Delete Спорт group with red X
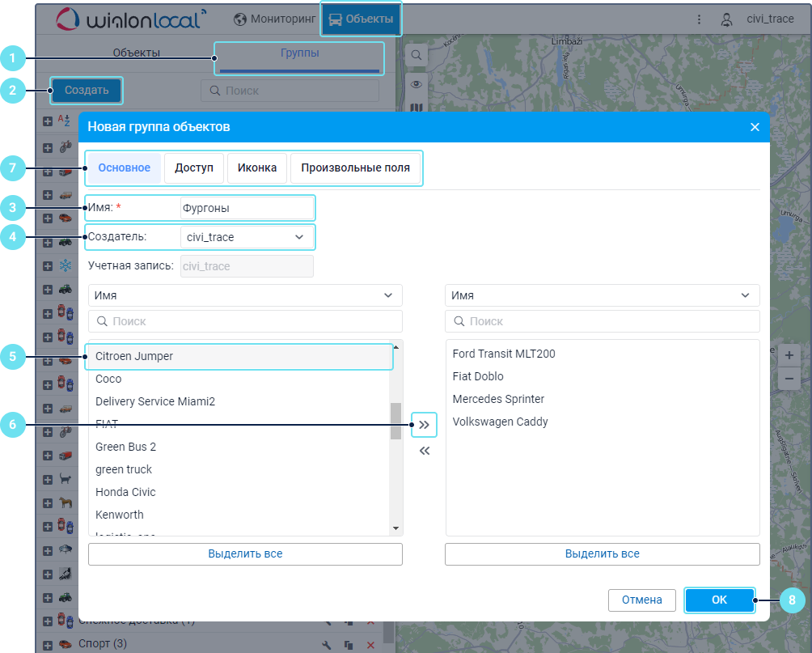 [x=370, y=644]
